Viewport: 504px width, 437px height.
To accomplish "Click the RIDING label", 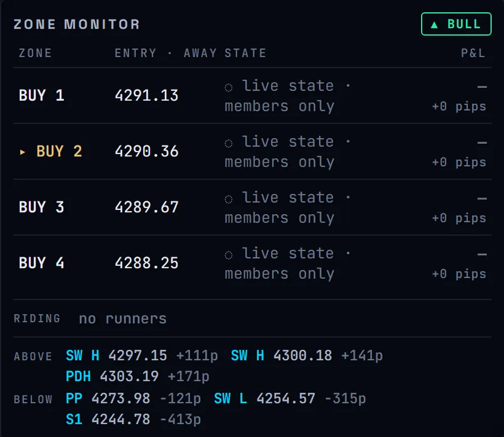I will 37,318.
